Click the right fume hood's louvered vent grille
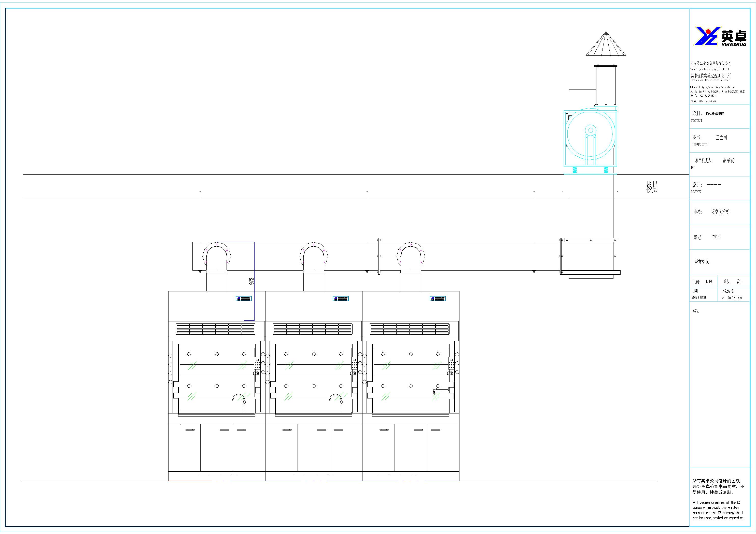756x534 pixels. pyautogui.click(x=409, y=329)
